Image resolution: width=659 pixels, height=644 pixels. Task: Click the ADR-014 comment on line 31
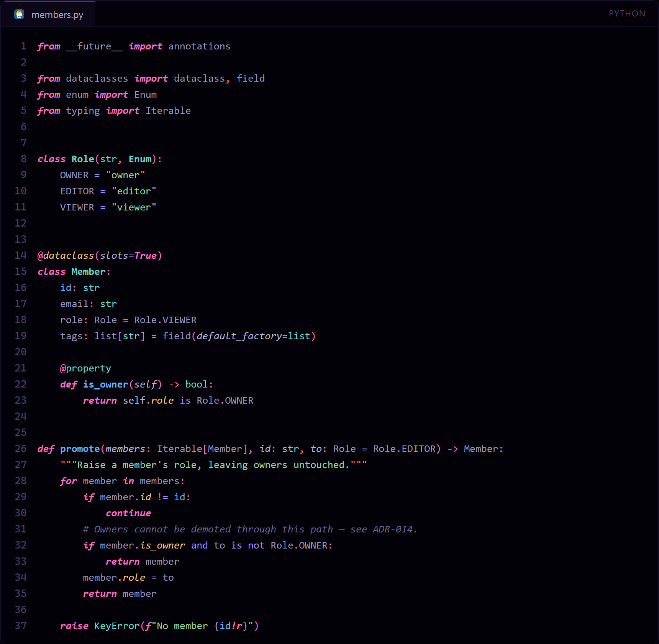pos(250,529)
